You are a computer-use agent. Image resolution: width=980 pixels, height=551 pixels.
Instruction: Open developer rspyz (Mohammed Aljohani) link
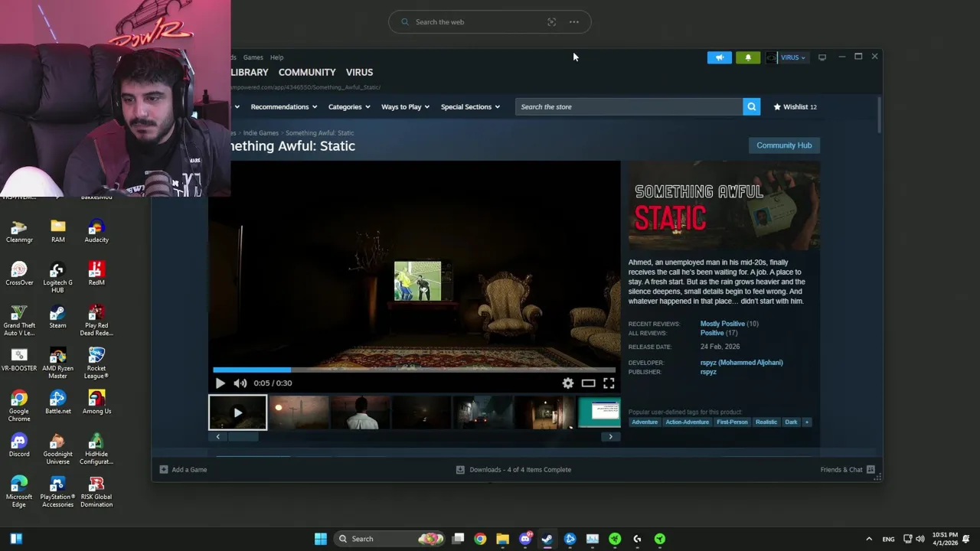pyautogui.click(x=741, y=363)
